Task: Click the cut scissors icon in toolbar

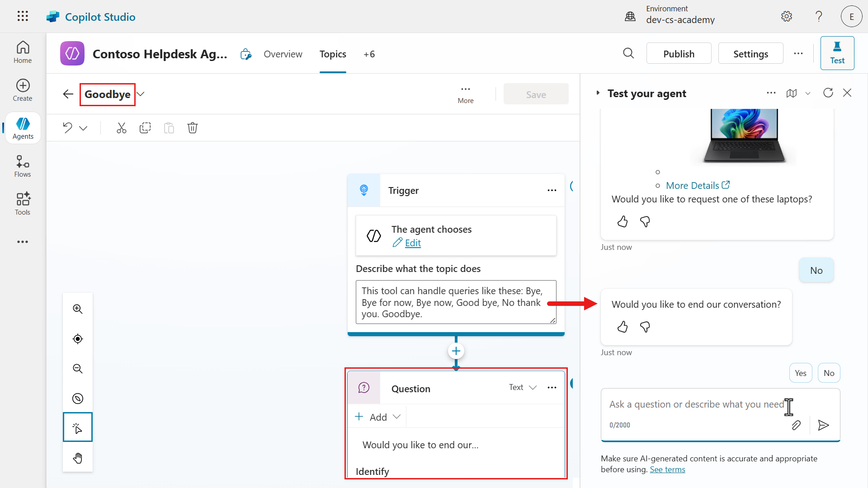Action: (121, 128)
